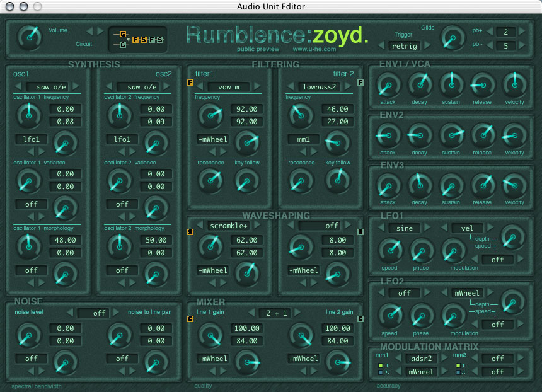
Task: Select next osc1 waveform with right arrow
Action: [x=76, y=86]
